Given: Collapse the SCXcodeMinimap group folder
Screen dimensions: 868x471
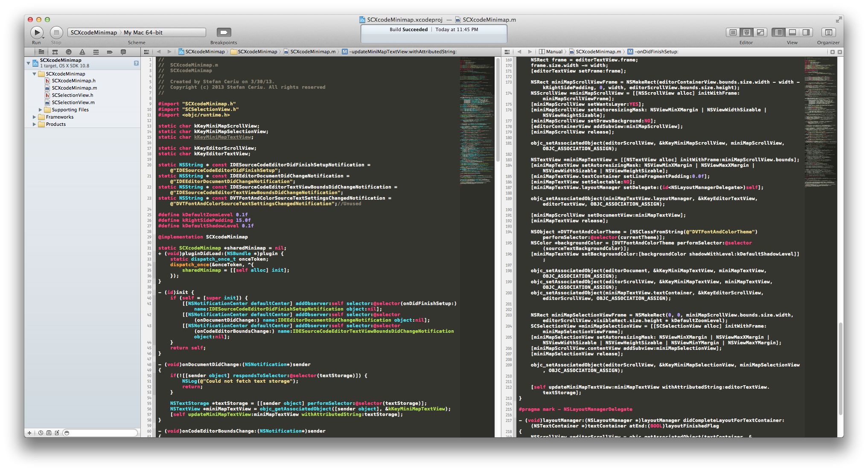Looking at the screenshot, I should pyautogui.click(x=35, y=74).
